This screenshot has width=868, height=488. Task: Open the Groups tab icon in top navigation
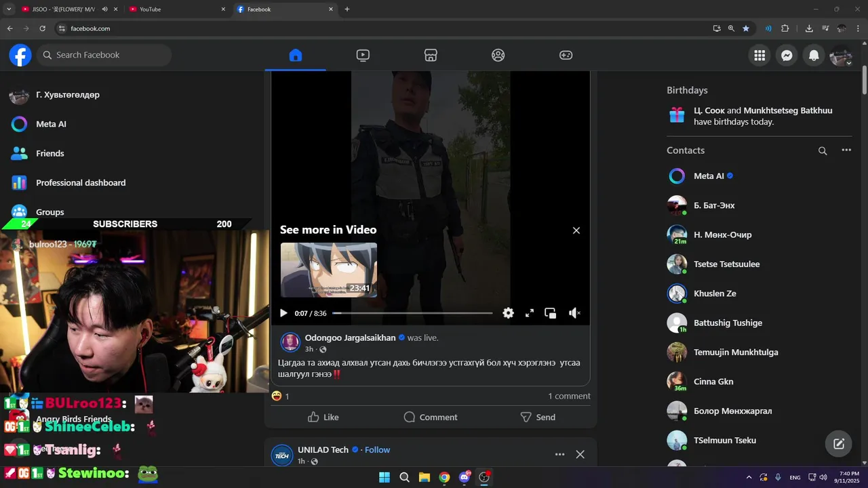(498, 56)
